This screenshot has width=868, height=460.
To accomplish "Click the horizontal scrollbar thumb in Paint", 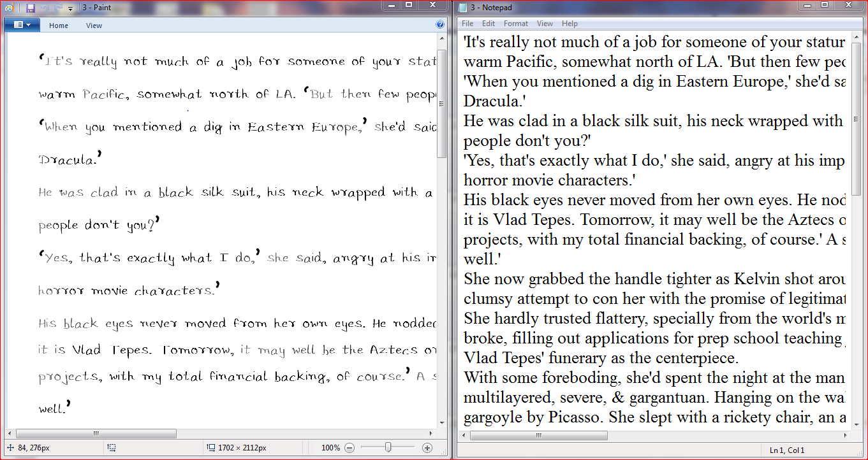I will click(x=96, y=433).
